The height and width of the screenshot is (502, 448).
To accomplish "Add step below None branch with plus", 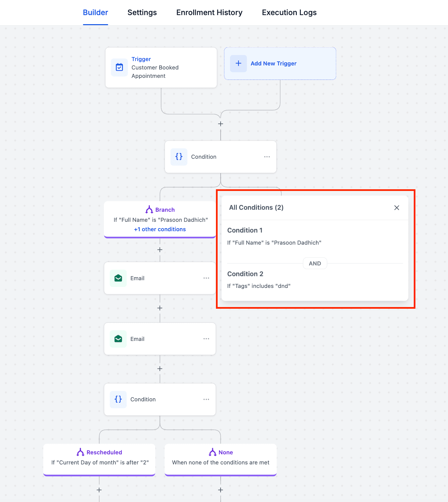I will point(221,490).
